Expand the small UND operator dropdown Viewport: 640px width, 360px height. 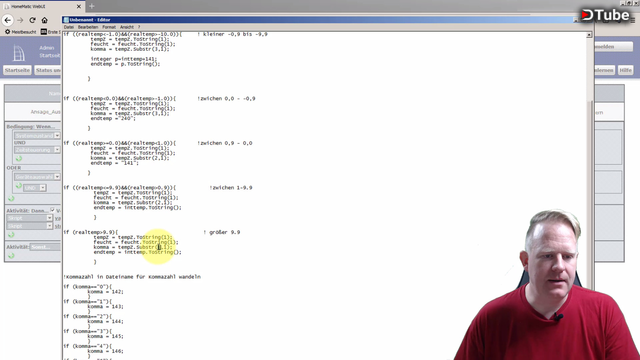[42, 188]
